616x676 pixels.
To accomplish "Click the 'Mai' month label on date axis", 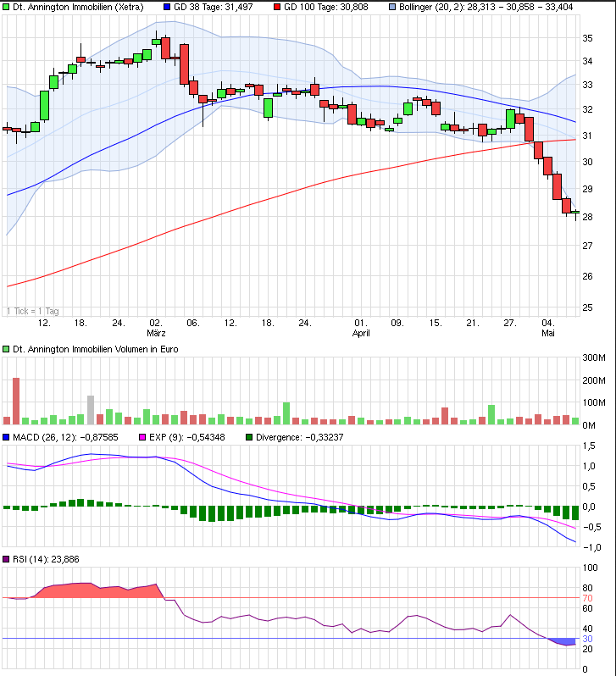I will coord(548,333).
